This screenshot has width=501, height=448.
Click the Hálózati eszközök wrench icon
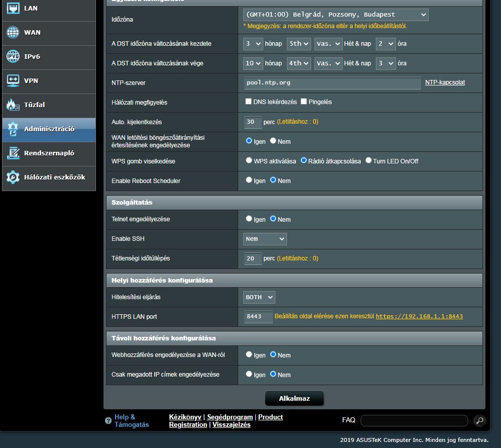[13, 177]
